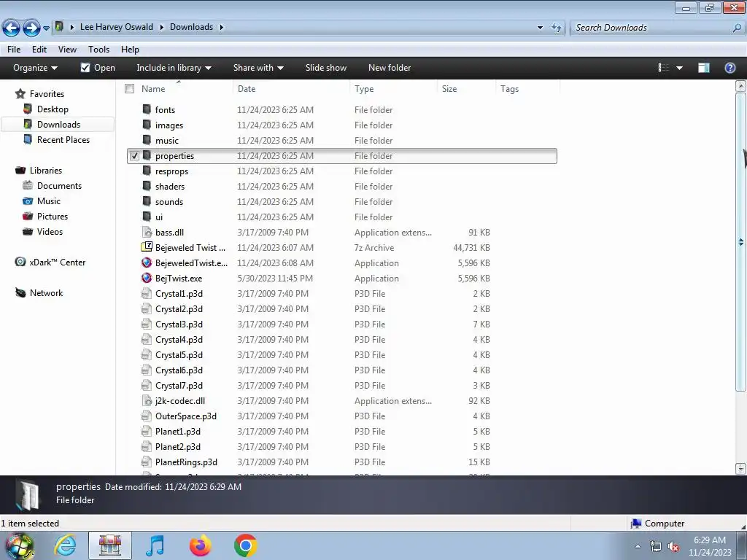Select the Crystal1.p3d file icon

pos(147,293)
